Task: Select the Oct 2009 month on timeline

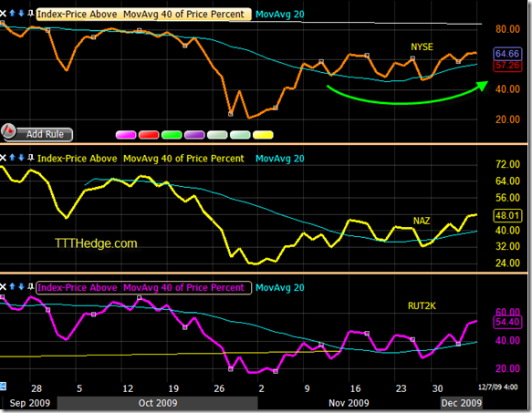Action: click(158, 403)
